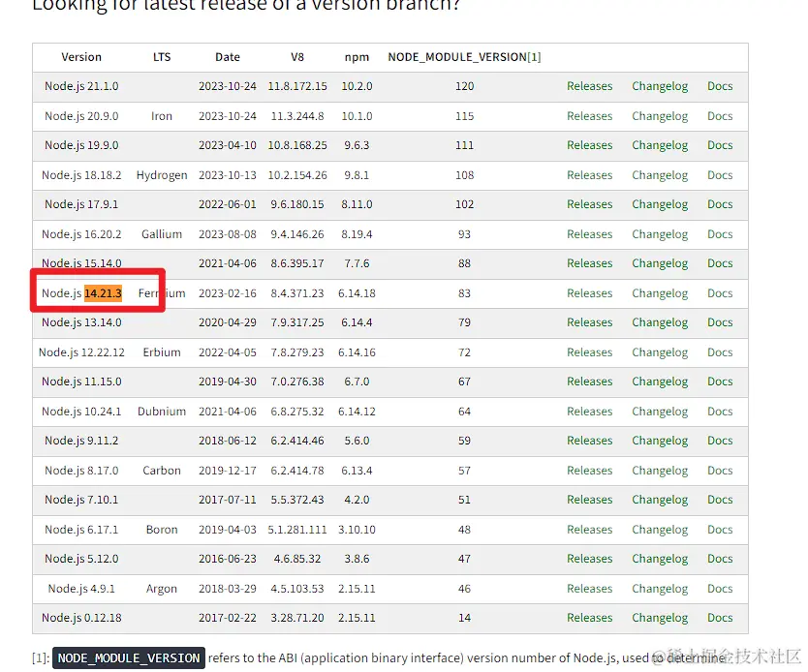Click the Erbium LTS codename
Screen dimensions: 808x672
coord(162,352)
